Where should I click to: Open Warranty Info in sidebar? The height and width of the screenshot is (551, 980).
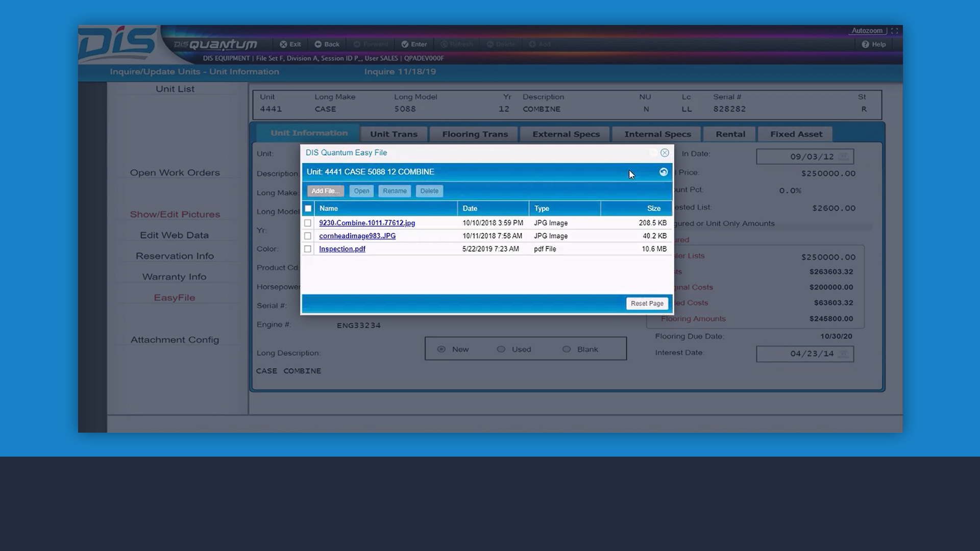coord(175,277)
